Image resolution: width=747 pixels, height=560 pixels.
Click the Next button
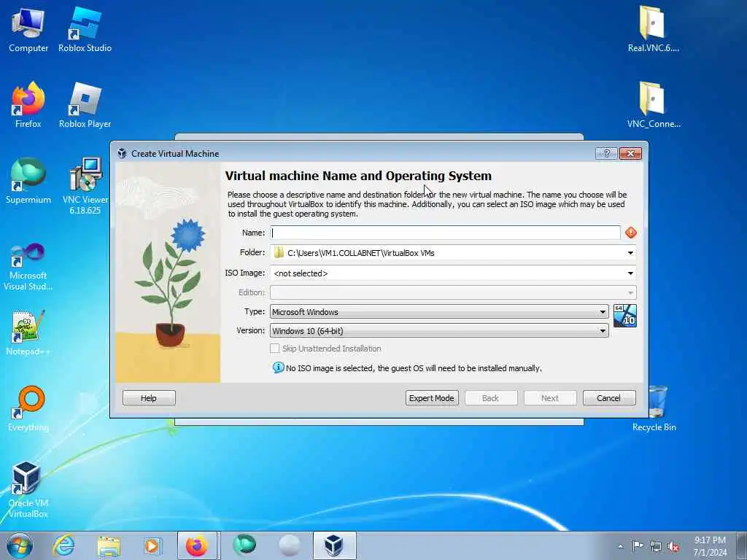(x=550, y=398)
